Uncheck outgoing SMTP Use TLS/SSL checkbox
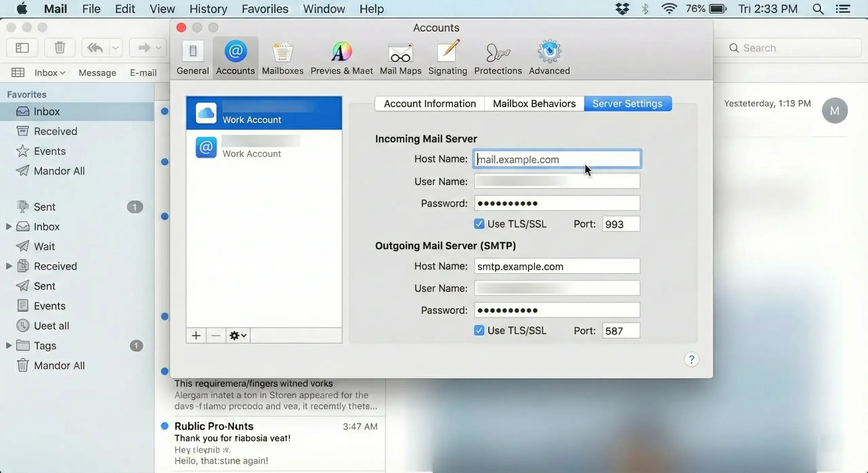 pyautogui.click(x=479, y=331)
